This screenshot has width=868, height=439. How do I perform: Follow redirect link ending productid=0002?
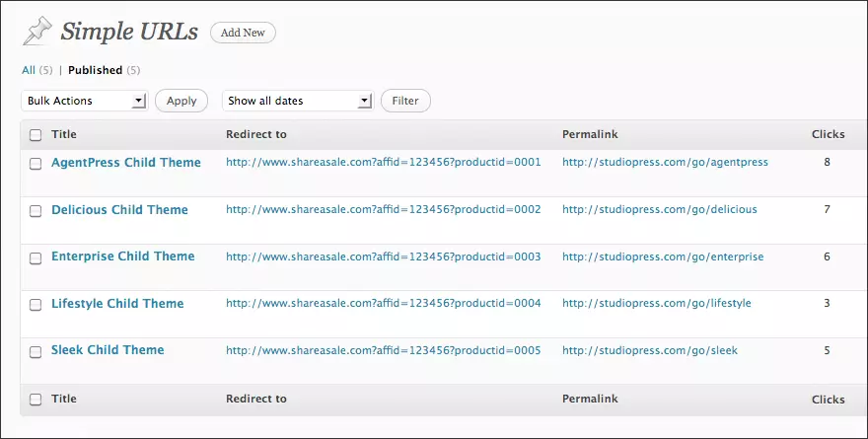pyautogui.click(x=383, y=209)
